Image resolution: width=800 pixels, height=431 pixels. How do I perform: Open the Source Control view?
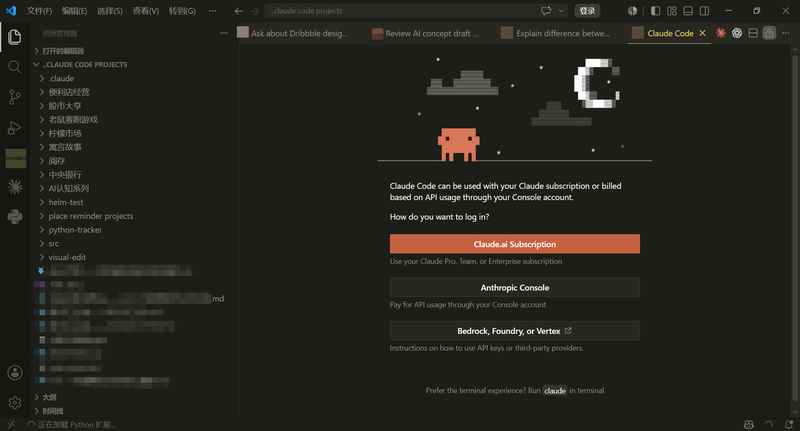click(15, 97)
